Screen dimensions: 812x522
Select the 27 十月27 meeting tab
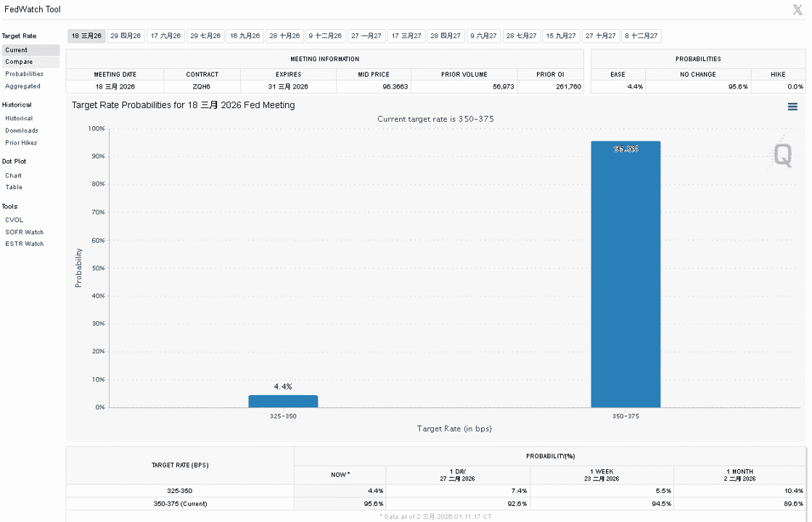point(601,36)
